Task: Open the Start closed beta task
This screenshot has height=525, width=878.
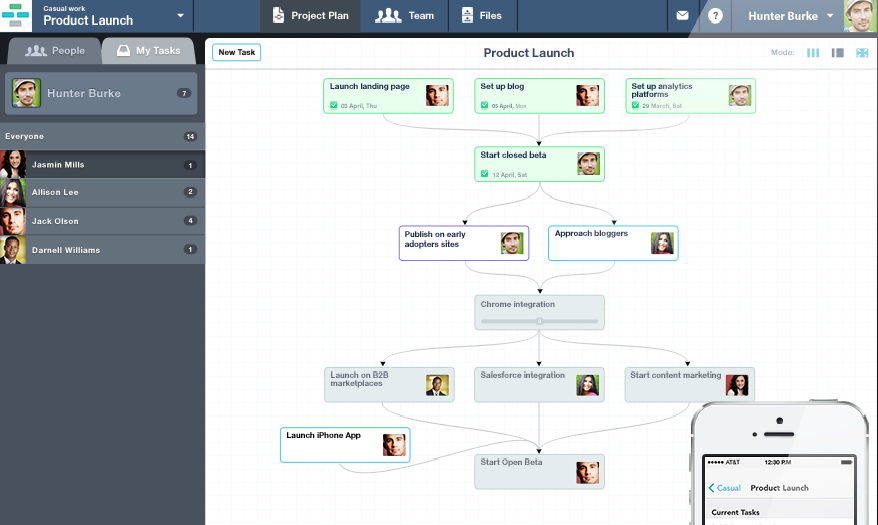Action: tap(539, 165)
